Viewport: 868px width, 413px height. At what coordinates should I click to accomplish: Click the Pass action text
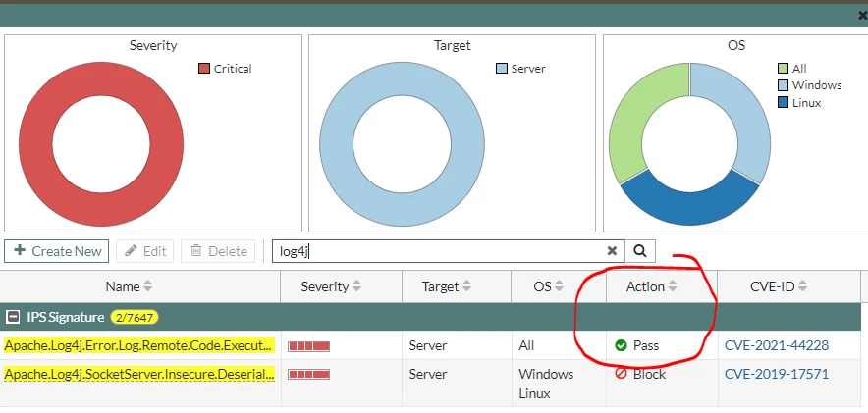[x=646, y=345]
